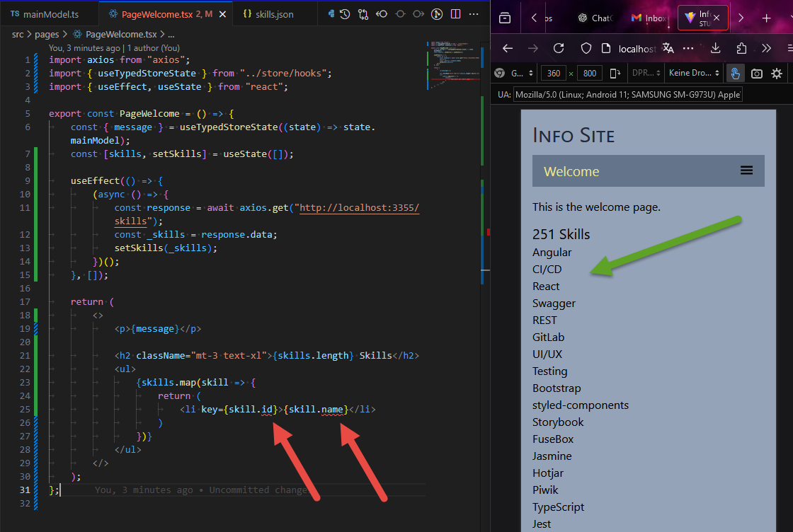Select the Inbox Gmail browser tab
Image resolution: width=793 pixels, height=532 pixels.
point(648,18)
